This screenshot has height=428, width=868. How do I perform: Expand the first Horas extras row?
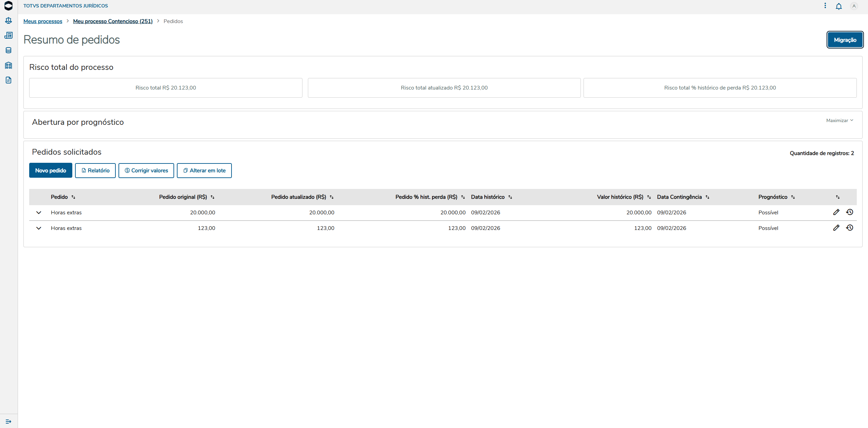[39, 213]
